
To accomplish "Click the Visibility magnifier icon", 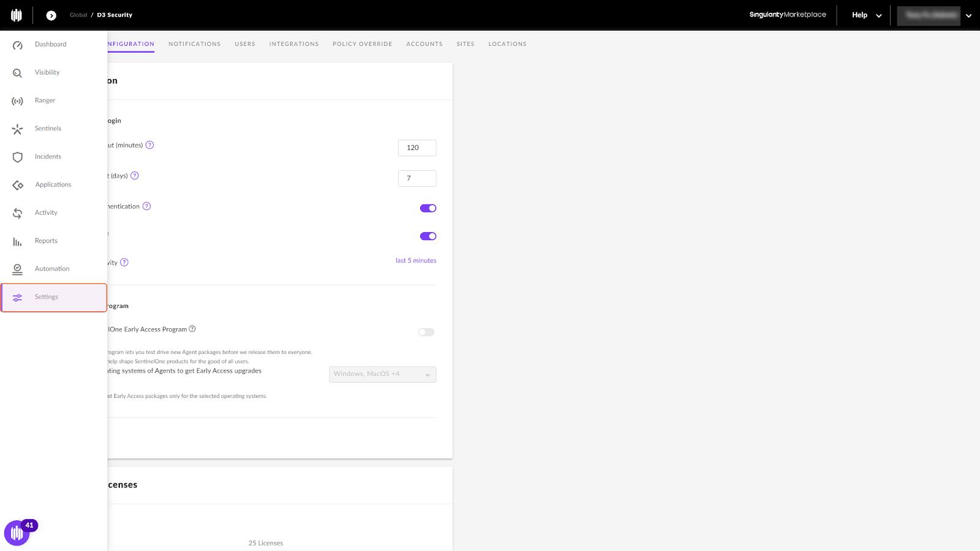I will 18,73.
